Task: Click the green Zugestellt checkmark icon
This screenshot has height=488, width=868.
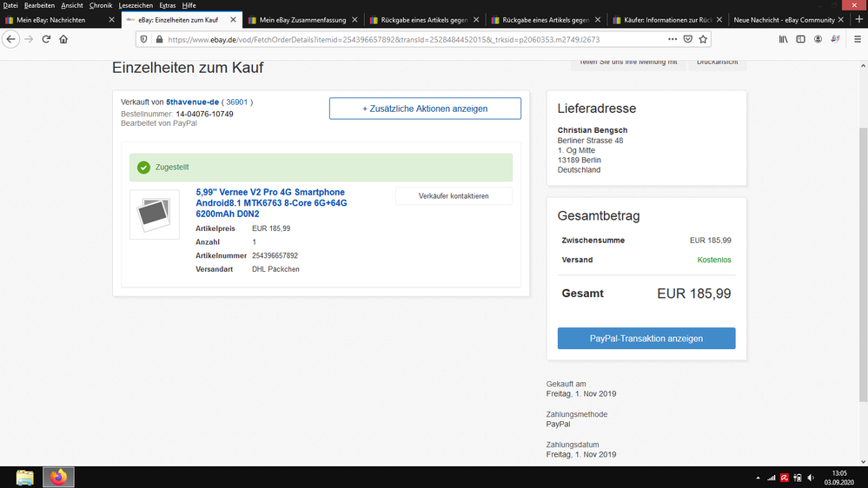Action: (x=144, y=167)
